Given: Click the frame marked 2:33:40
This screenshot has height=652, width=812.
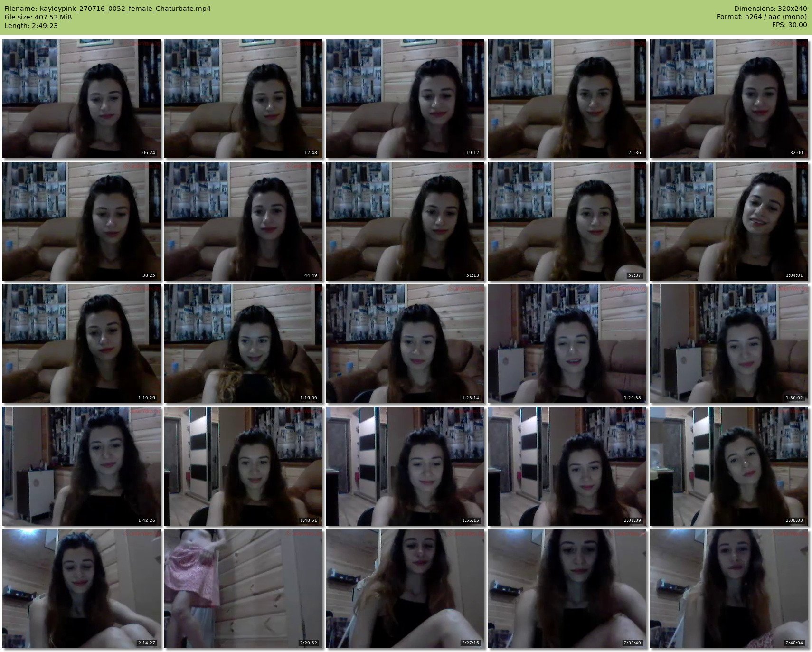Looking at the screenshot, I should [x=567, y=589].
